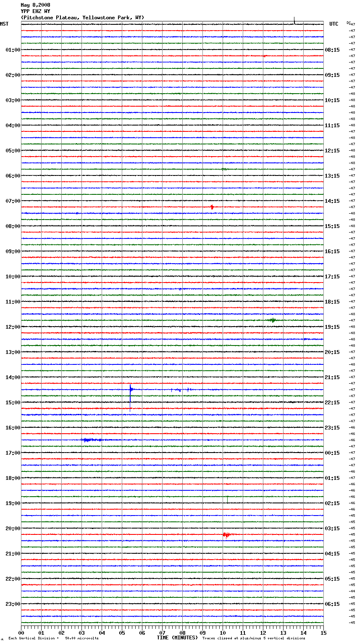Click minute tick label 15 on bottom axis
The width and height of the screenshot is (357, 644).
point(323,633)
